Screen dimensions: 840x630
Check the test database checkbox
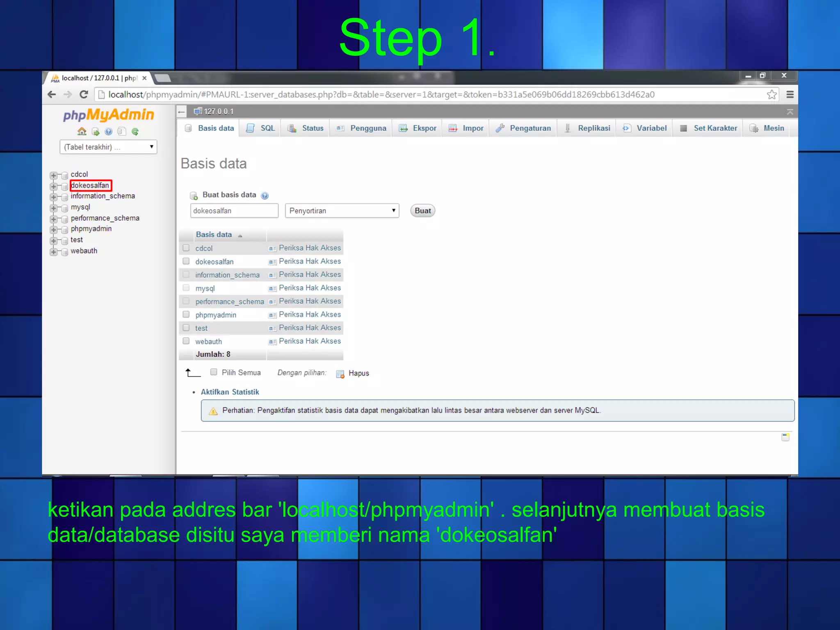coord(186,328)
